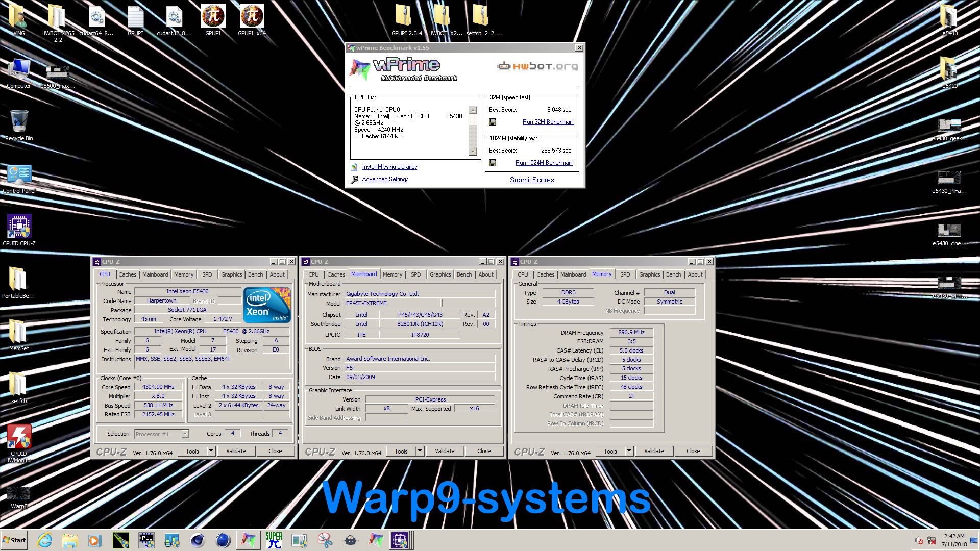Open the PLL SetFSB taskbar icon
Image resolution: width=980 pixels, height=551 pixels.
[x=146, y=540]
